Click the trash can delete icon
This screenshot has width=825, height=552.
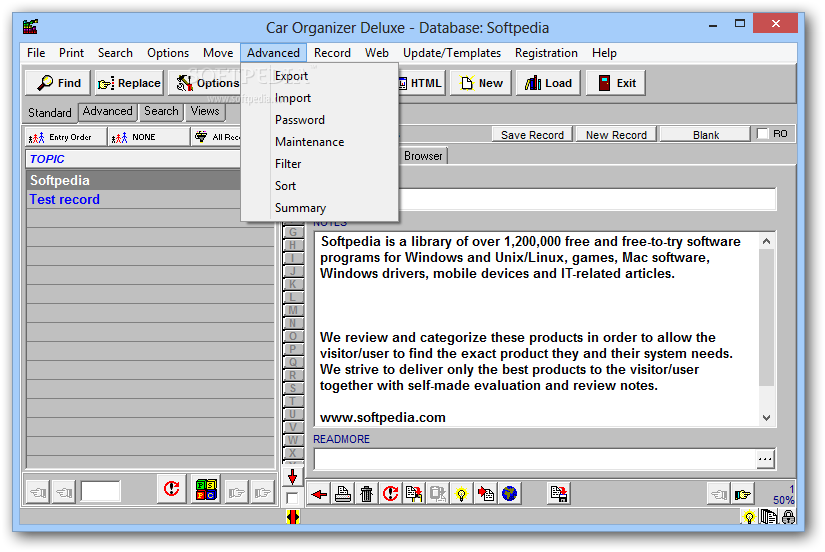tap(366, 494)
